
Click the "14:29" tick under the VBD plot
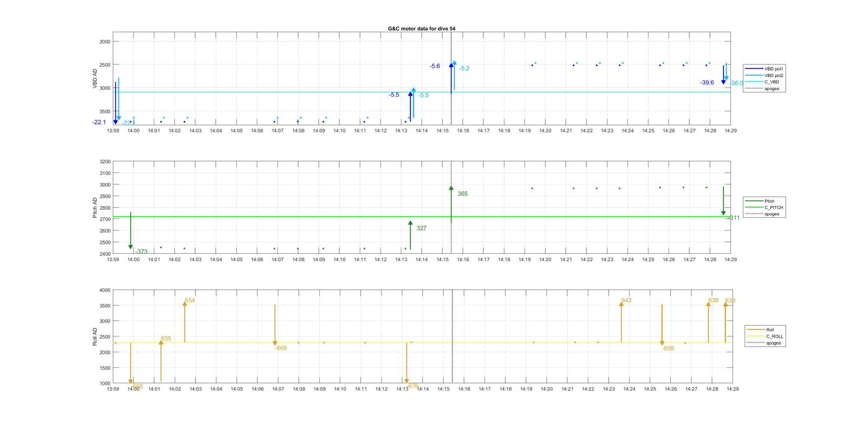730,131
